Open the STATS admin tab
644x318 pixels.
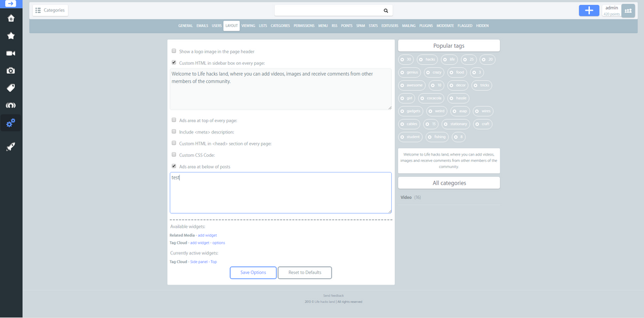(373, 26)
